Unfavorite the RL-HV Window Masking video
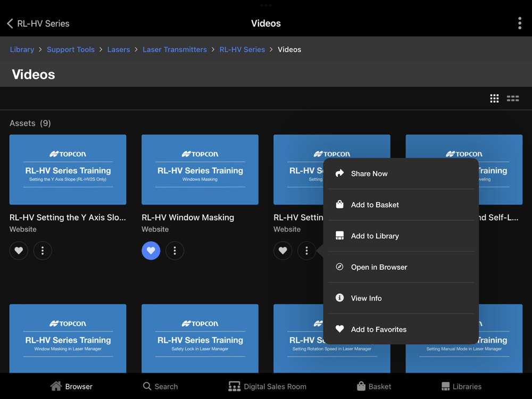The height and width of the screenshot is (399, 532). [x=151, y=251]
